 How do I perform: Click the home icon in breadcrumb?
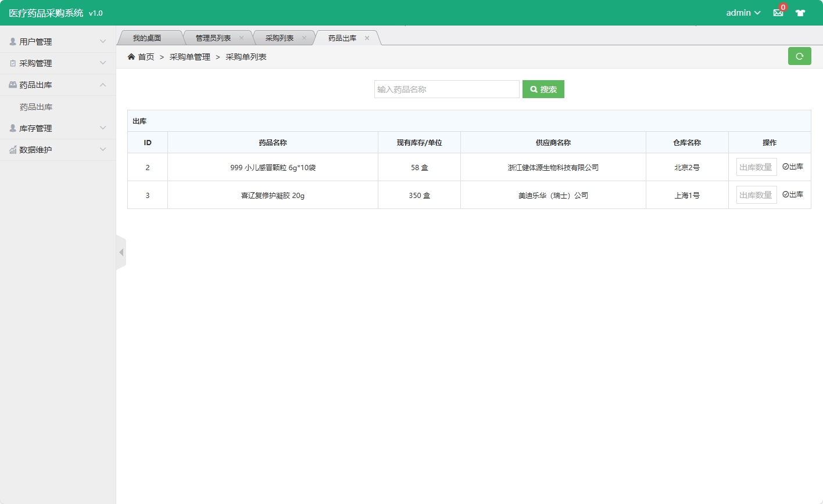[x=131, y=57]
